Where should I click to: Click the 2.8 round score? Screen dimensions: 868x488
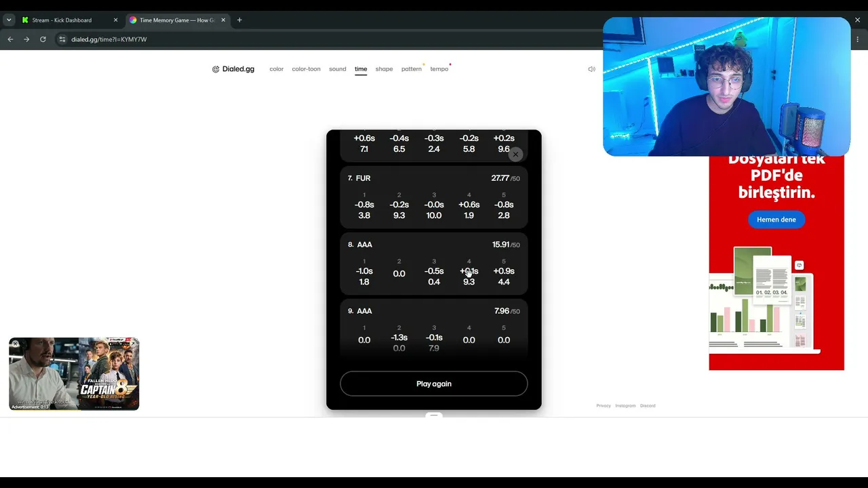click(504, 216)
